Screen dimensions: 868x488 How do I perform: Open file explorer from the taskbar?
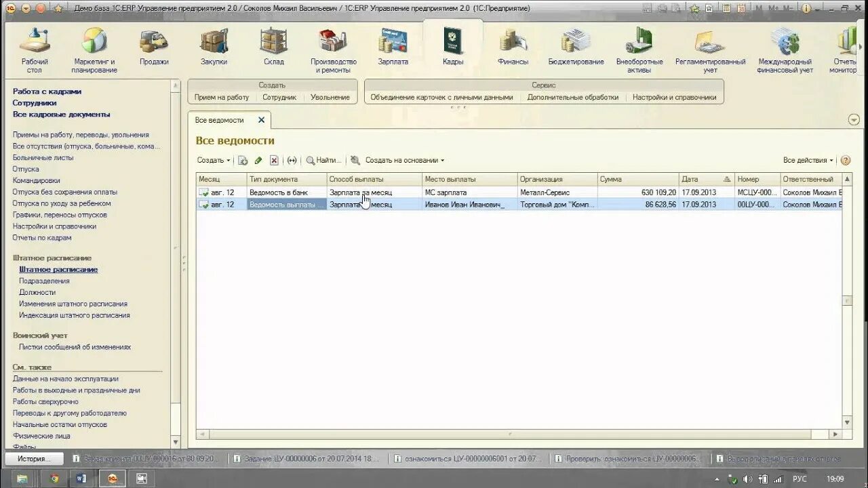tap(22, 479)
